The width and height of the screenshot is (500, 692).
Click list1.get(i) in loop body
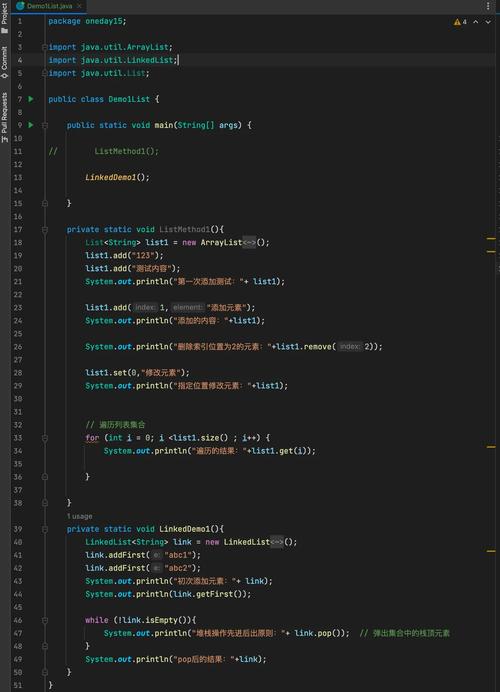click(x=280, y=451)
